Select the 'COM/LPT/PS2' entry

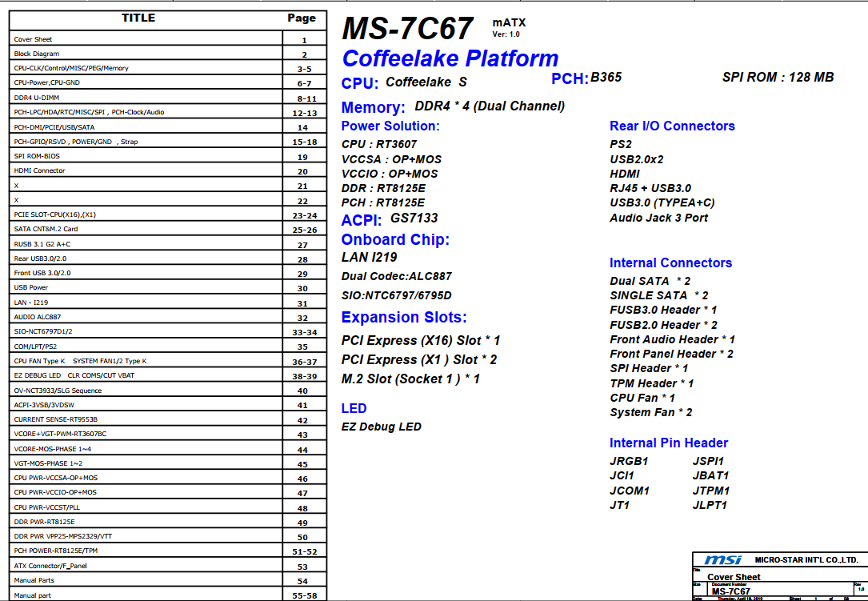pyautogui.click(x=168, y=347)
